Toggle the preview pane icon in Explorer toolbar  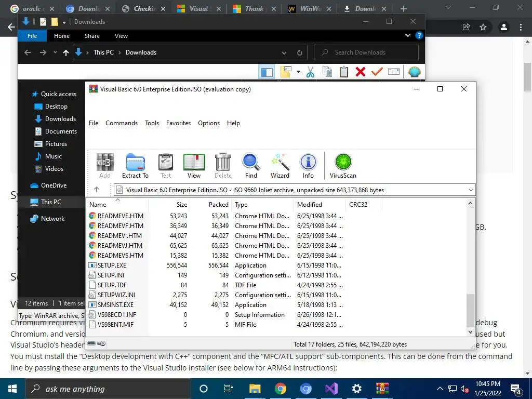(267, 72)
